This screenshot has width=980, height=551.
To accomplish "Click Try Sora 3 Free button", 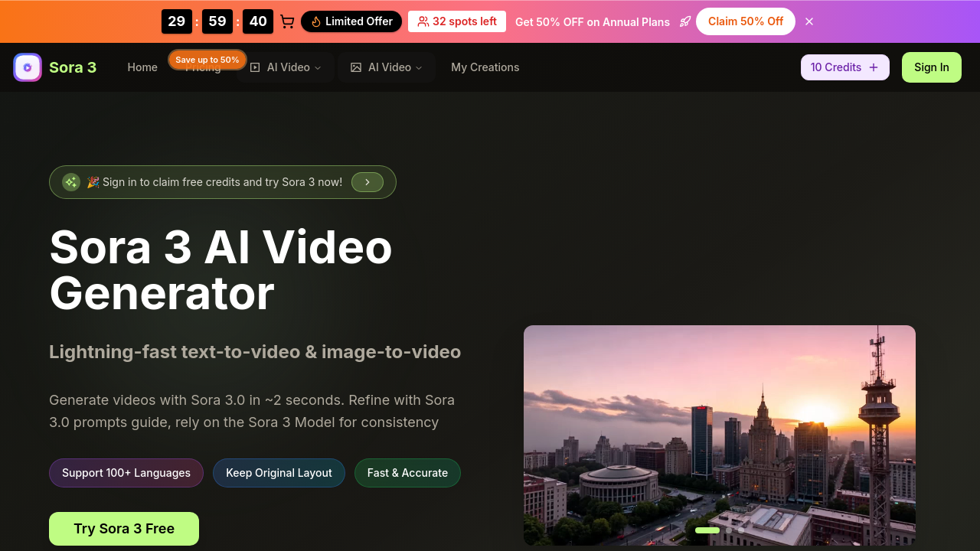I will [124, 529].
